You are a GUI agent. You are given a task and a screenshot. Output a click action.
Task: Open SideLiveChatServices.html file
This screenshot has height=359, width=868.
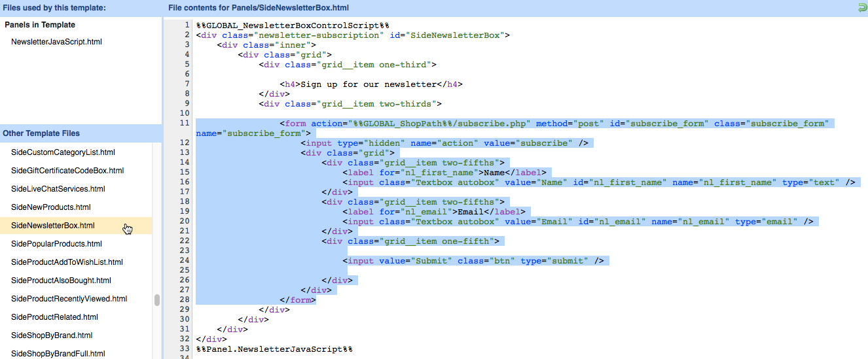pos(58,189)
